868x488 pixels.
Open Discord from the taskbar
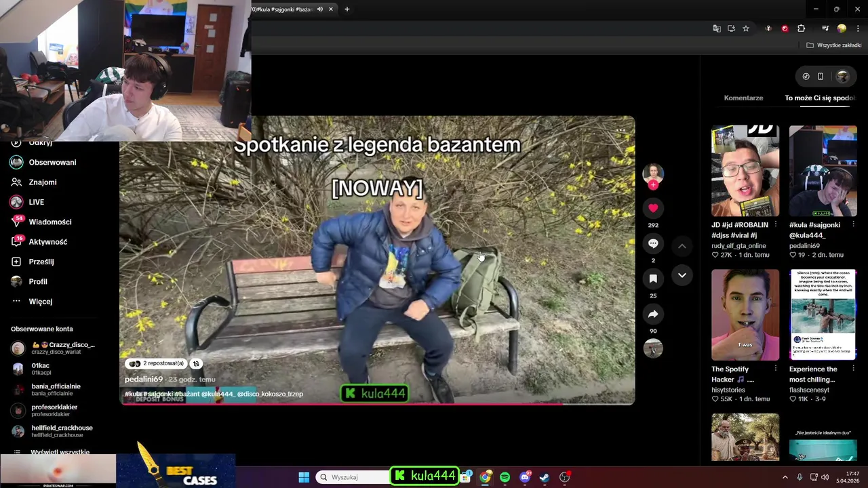[525, 477]
